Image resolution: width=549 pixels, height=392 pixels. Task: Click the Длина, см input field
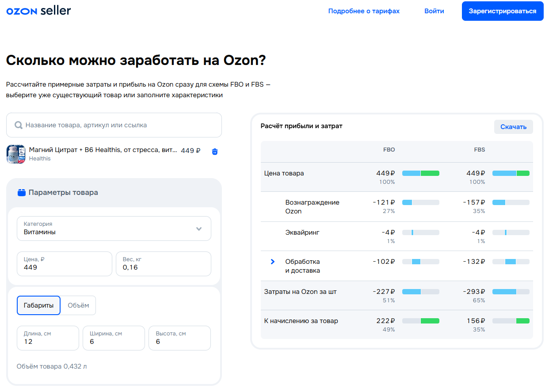48,338
